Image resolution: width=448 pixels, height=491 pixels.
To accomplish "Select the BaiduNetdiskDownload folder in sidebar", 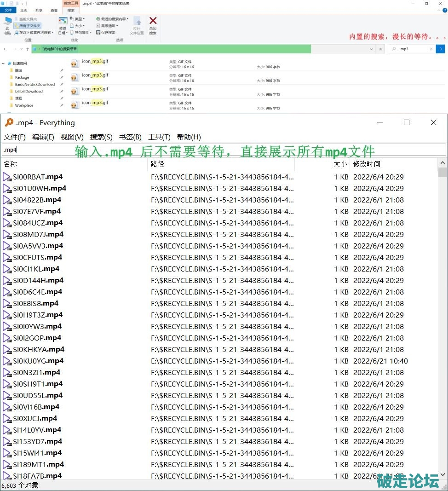I will 34,85.
